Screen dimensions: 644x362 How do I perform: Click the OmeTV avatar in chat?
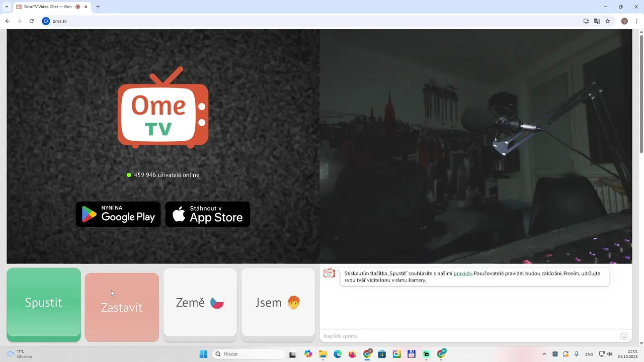point(329,273)
